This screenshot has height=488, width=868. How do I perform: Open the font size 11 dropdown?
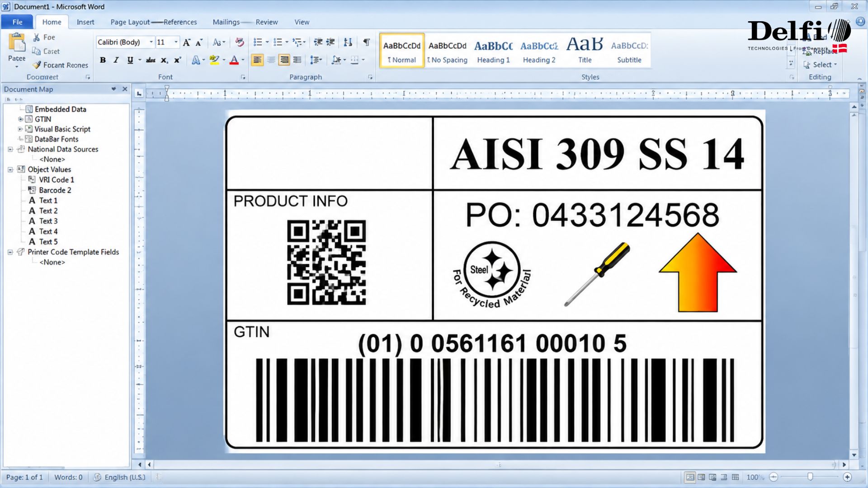tap(176, 42)
